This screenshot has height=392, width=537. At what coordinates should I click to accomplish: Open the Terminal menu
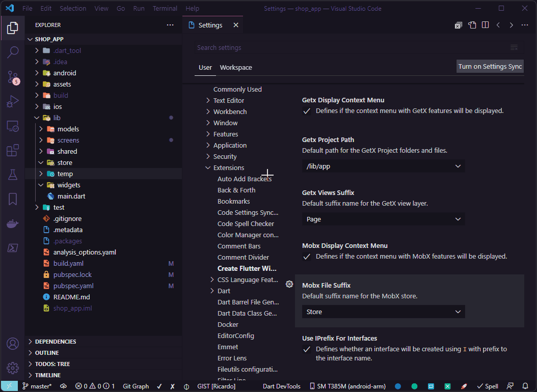coord(165,9)
